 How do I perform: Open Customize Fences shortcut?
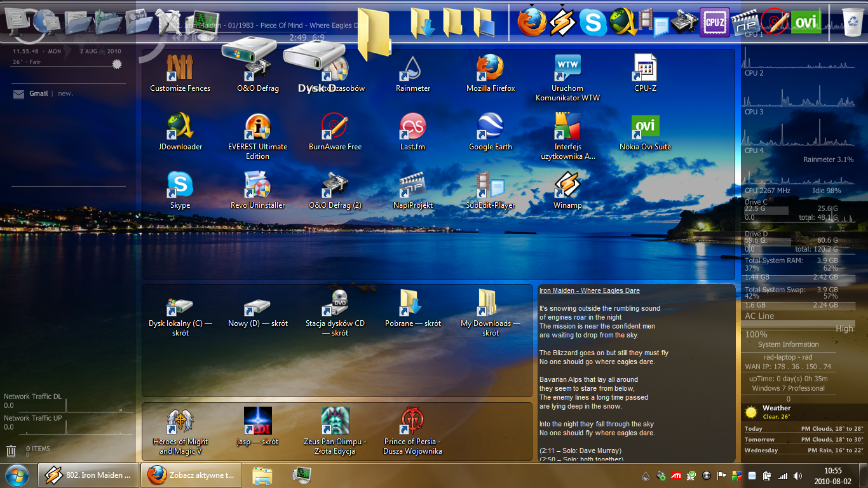point(180,74)
